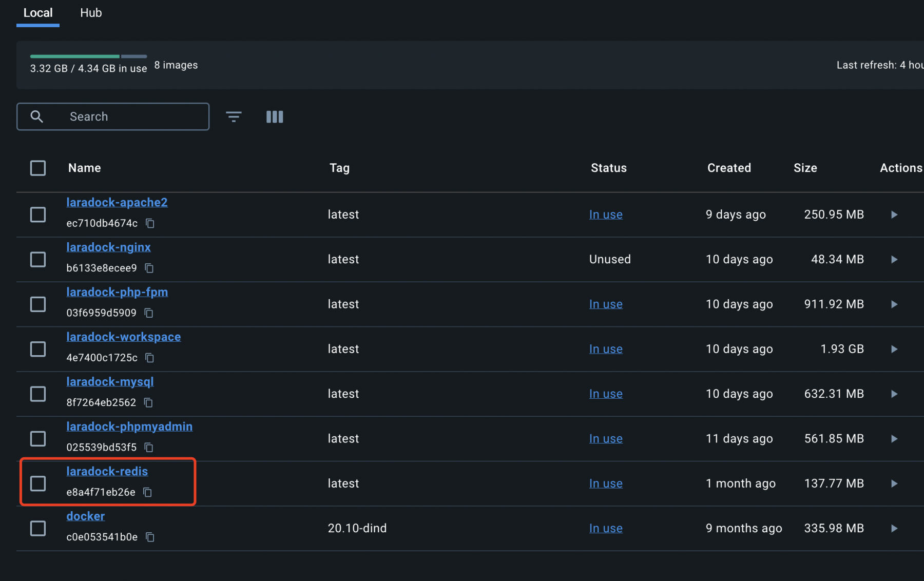Open the filter options icon
Viewport: 924px width, 581px height.
(234, 117)
